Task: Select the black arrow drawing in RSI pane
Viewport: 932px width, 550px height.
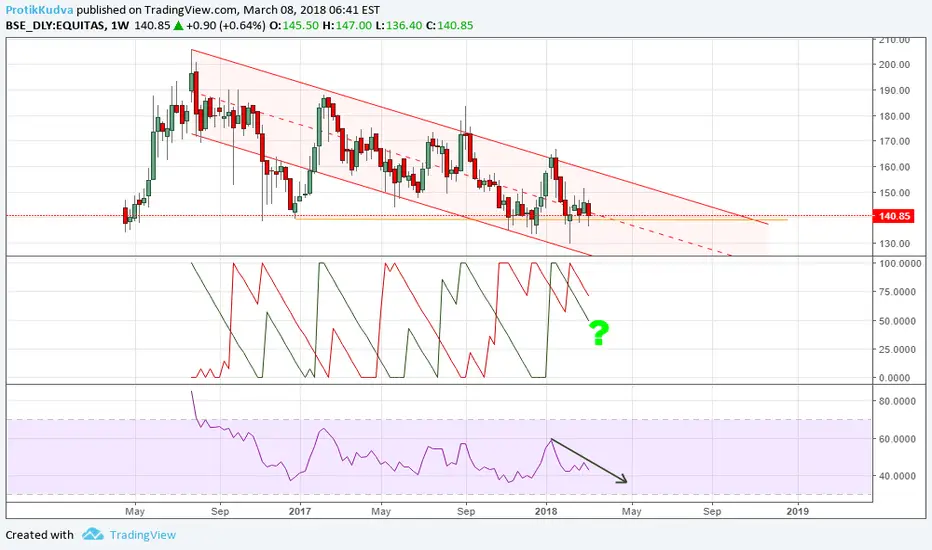Action: 589,461
